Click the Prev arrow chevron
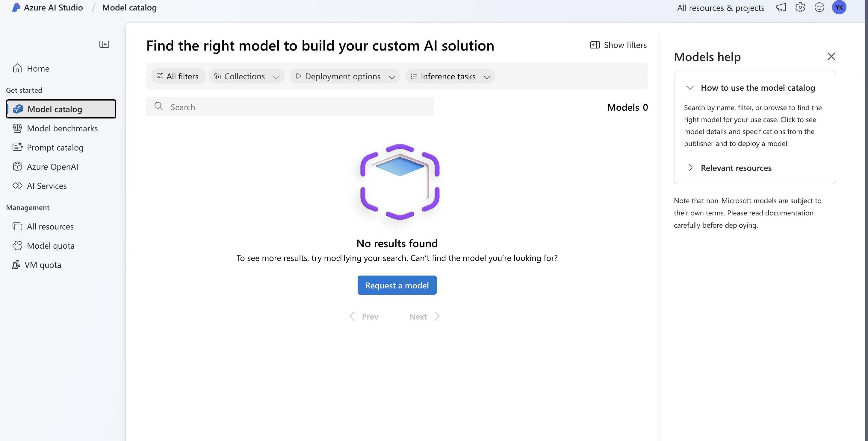The width and height of the screenshot is (868, 441). coord(352,317)
